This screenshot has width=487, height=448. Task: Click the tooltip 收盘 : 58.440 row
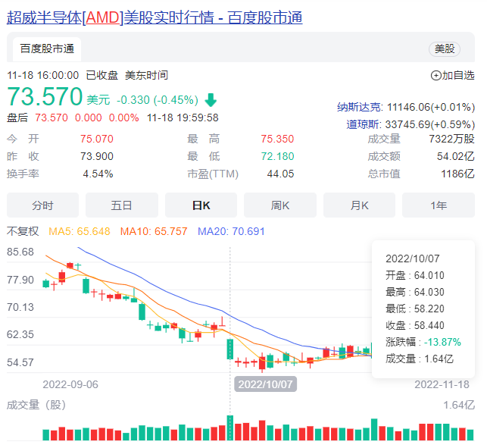tap(415, 325)
